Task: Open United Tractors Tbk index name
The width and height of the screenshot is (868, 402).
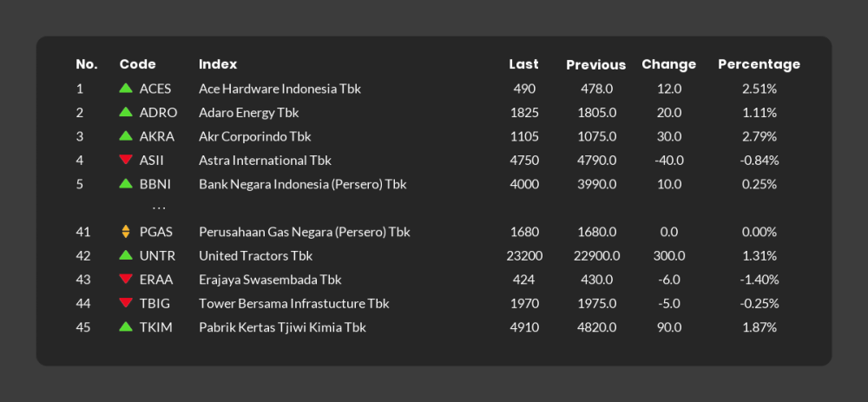Action: (x=256, y=256)
